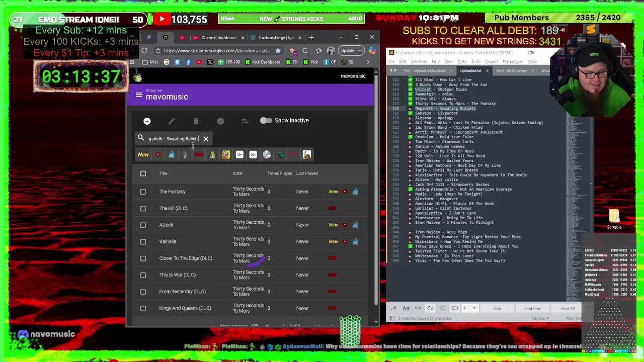Viewport: 644px width, 362px height.
Task: Toggle Sublime sidebar icon in status bar
Action: tap(393, 318)
